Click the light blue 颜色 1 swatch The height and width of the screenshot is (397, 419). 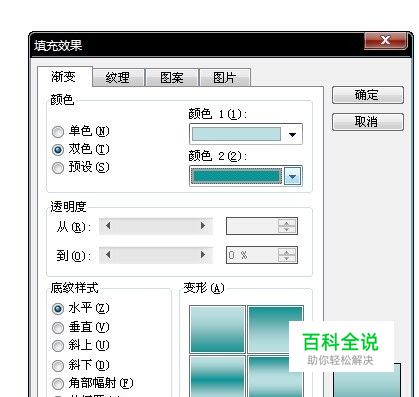[x=236, y=134]
